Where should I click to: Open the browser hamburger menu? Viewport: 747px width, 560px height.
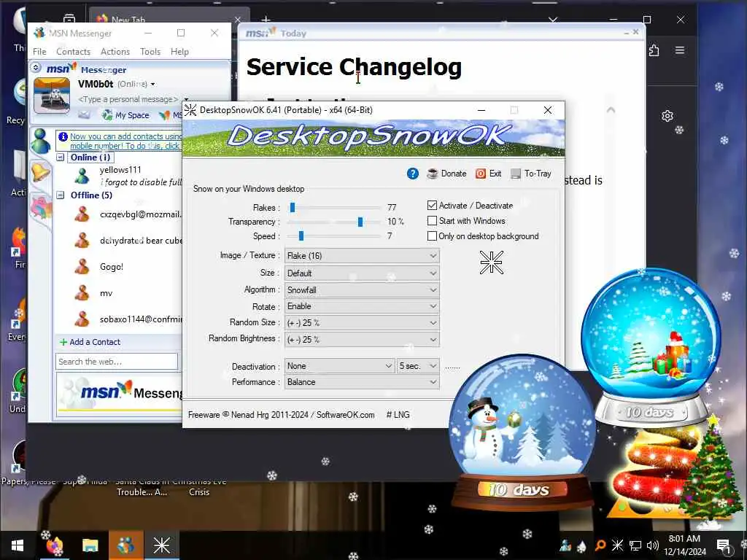click(x=680, y=50)
